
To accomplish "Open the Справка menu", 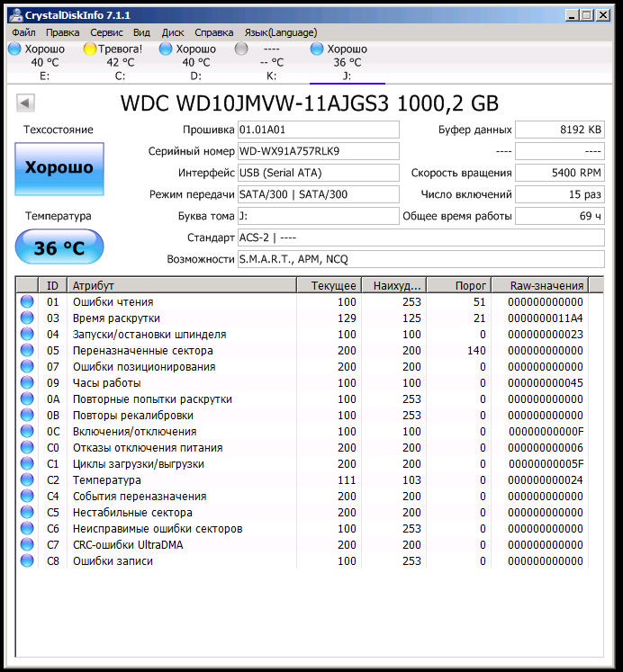I will tap(214, 32).
